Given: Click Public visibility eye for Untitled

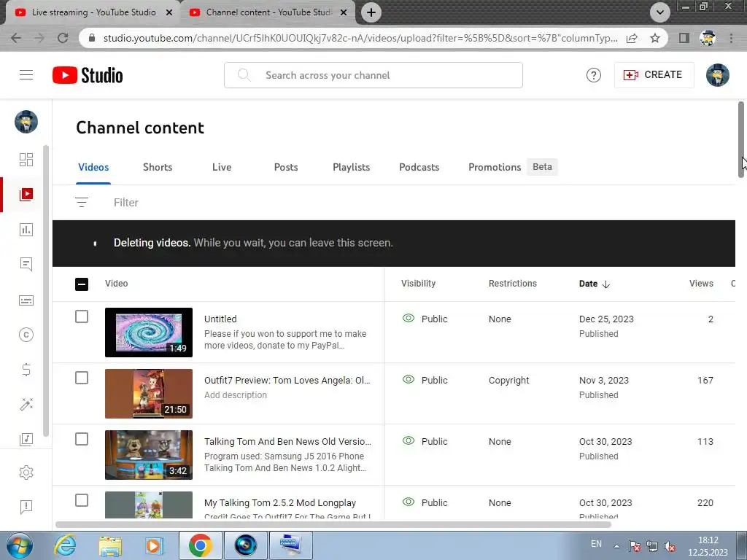Looking at the screenshot, I should point(409,318).
